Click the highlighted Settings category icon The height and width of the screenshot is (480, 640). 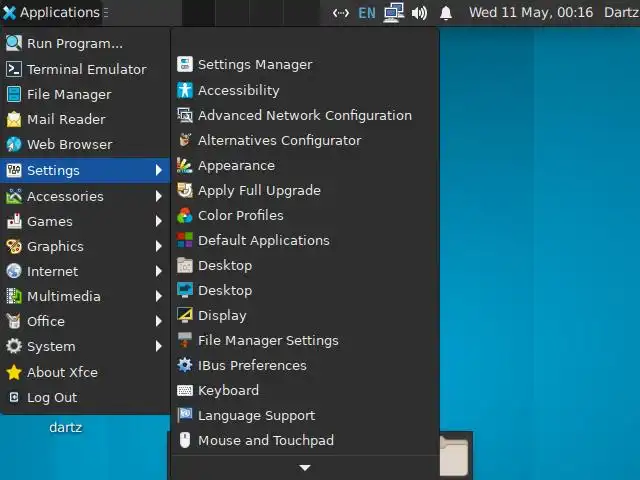[14, 170]
